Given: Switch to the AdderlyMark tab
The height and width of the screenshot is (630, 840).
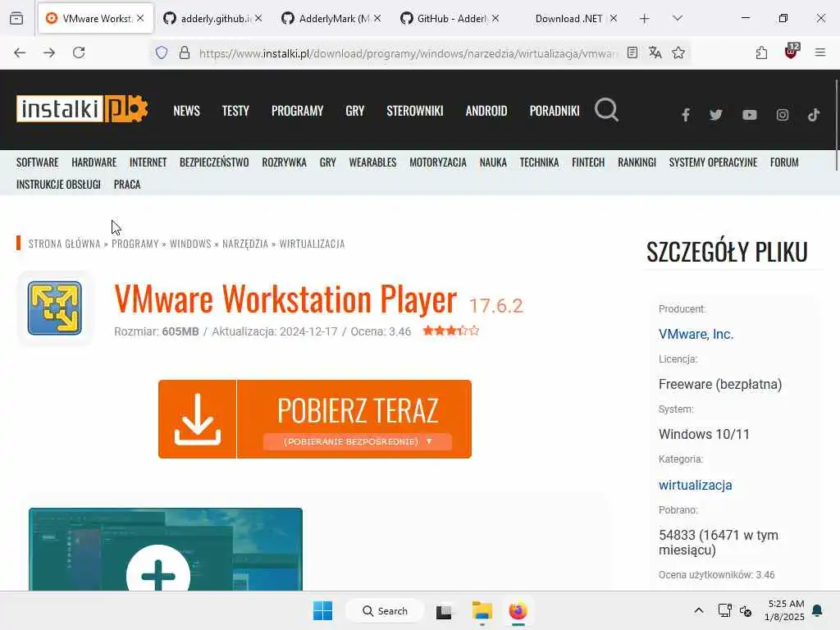Looking at the screenshot, I should (331, 19).
